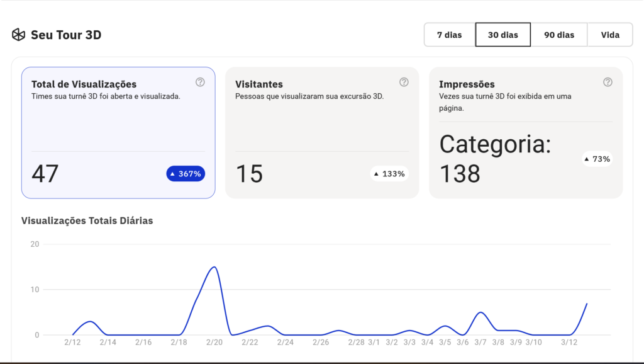
Task: Open help icon on Visitantes card
Action: tap(404, 82)
